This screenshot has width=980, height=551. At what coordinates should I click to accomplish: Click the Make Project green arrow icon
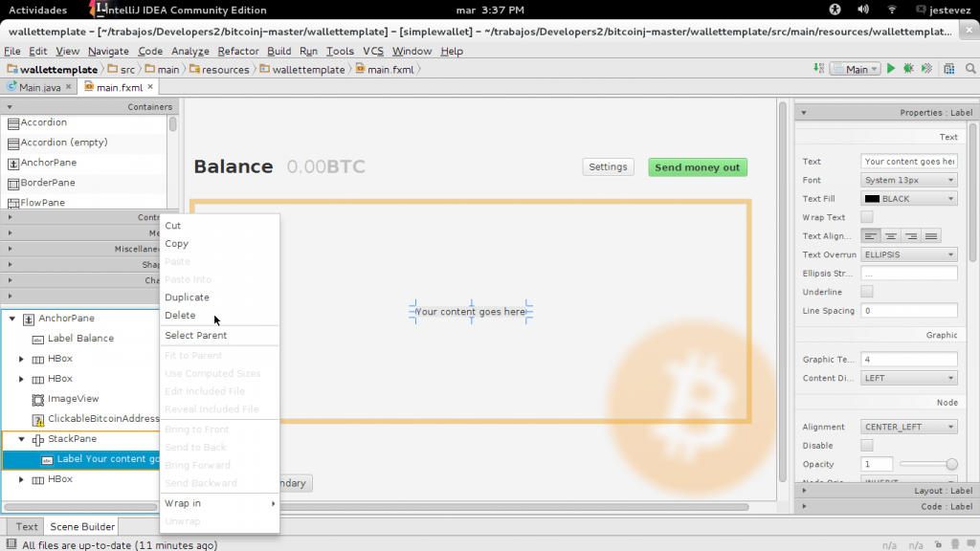(x=819, y=69)
